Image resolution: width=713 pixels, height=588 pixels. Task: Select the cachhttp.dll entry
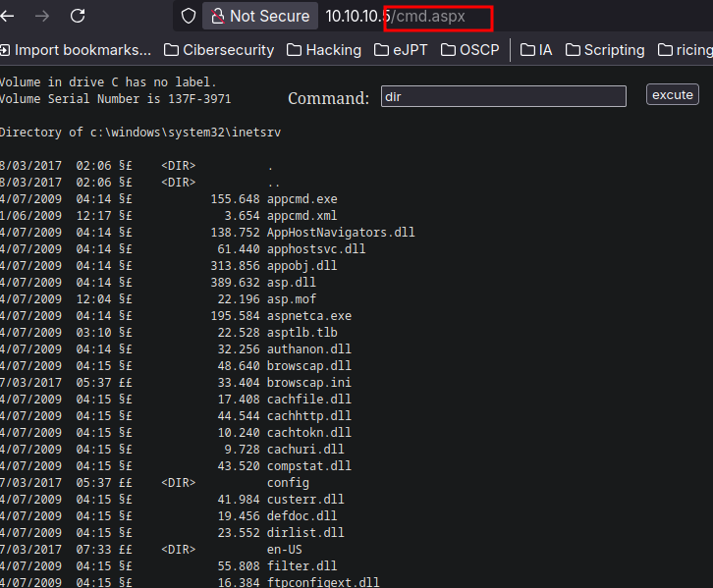[309, 416]
